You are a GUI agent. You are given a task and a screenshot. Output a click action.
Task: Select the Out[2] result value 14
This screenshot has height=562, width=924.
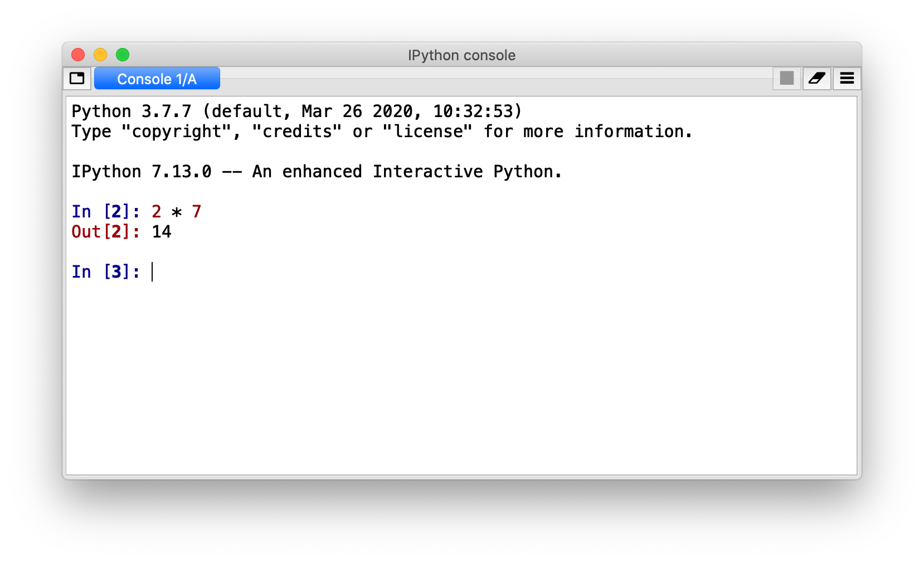tap(163, 231)
